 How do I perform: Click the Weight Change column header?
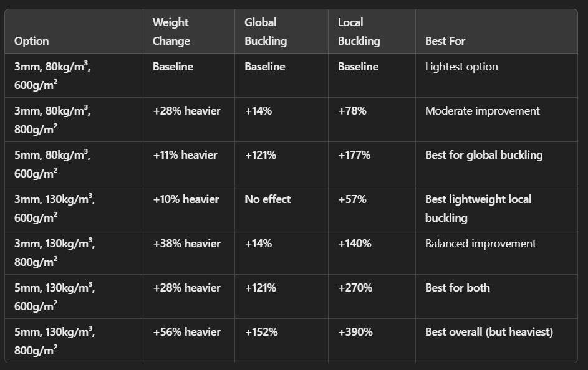click(171, 32)
